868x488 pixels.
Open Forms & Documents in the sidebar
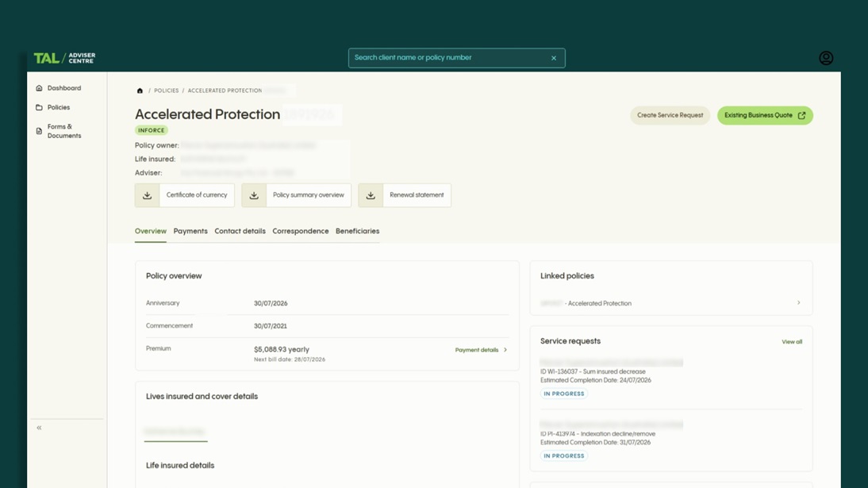click(x=64, y=131)
